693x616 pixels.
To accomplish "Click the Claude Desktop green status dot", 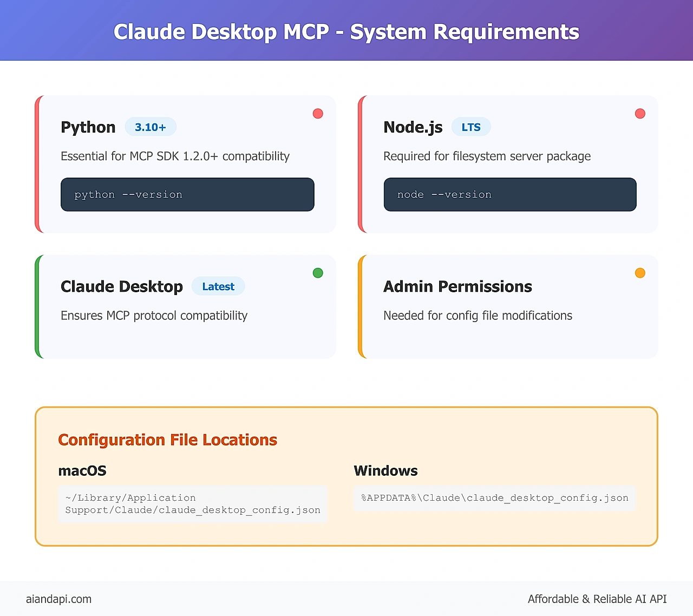I will [318, 273].
